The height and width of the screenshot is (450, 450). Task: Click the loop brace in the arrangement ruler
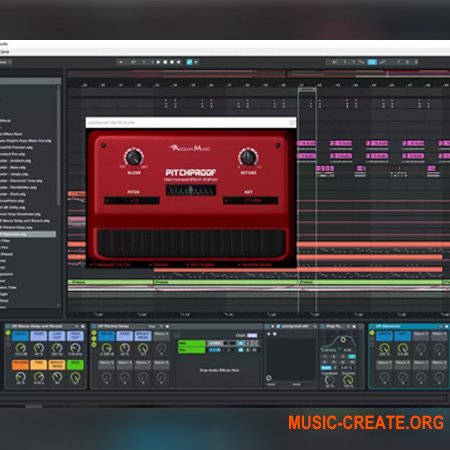307,89
